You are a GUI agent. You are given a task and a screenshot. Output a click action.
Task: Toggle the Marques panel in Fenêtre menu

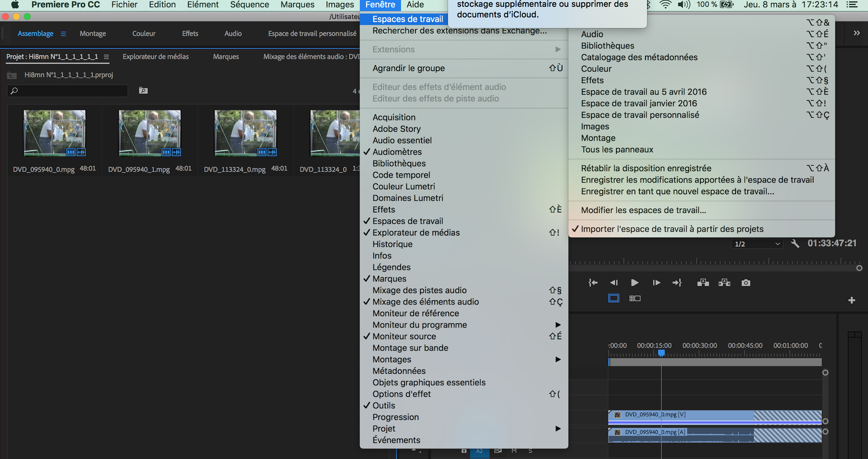pyautogui.click(x=464, y=279)
